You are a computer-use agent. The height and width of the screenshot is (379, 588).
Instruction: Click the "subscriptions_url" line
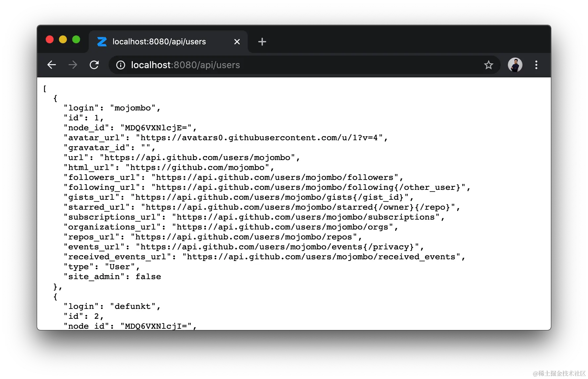coord(254,217)
